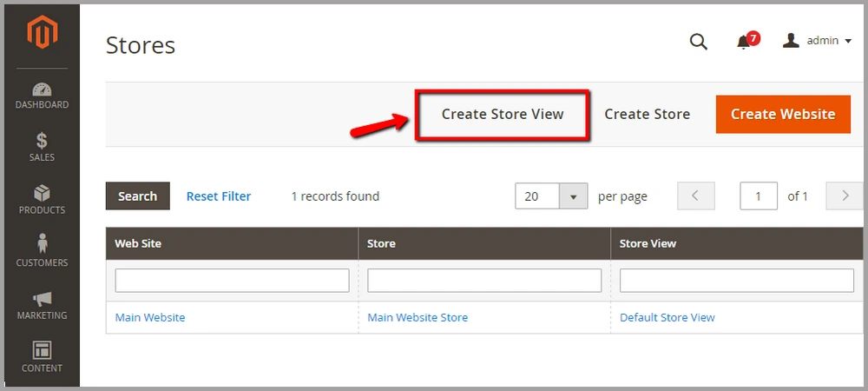Click the Create Website button
This screenshot has height=391, width=868.
(x=783, y=114)
